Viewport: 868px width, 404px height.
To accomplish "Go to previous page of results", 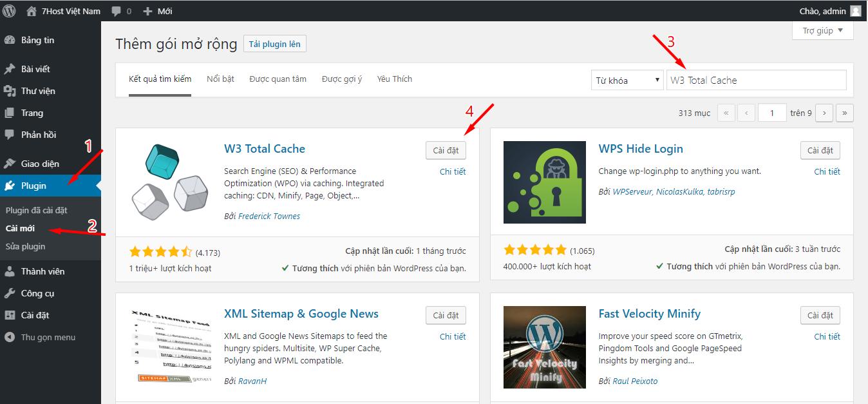I will [746, 113].
